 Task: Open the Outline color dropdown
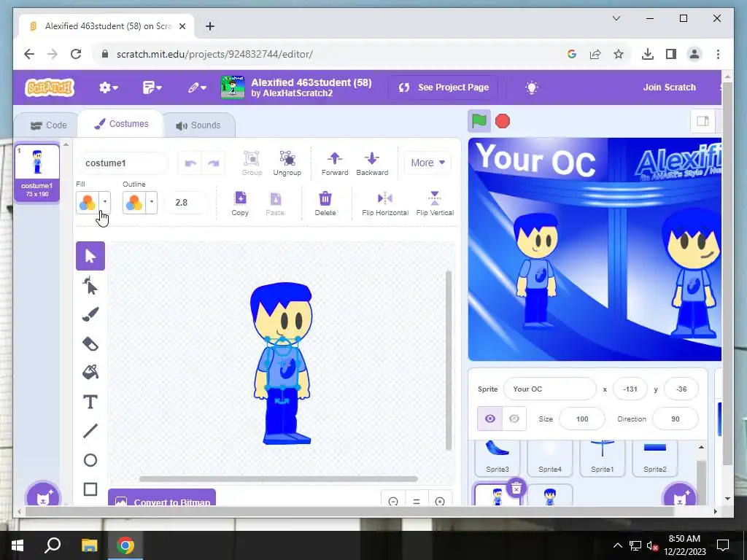point(152,202)
